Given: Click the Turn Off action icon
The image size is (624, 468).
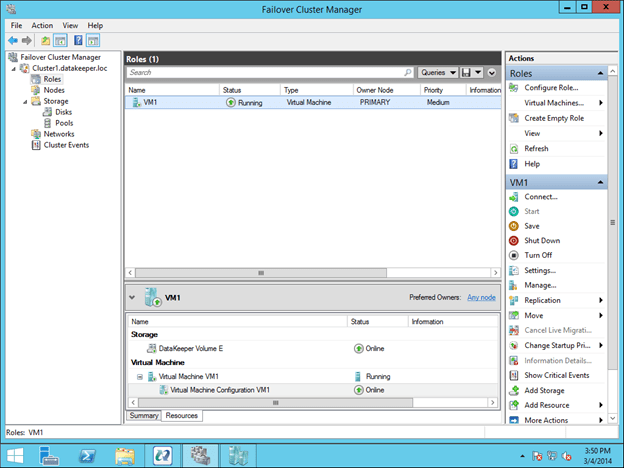Looking at the screenshot, I should (514, 255).
